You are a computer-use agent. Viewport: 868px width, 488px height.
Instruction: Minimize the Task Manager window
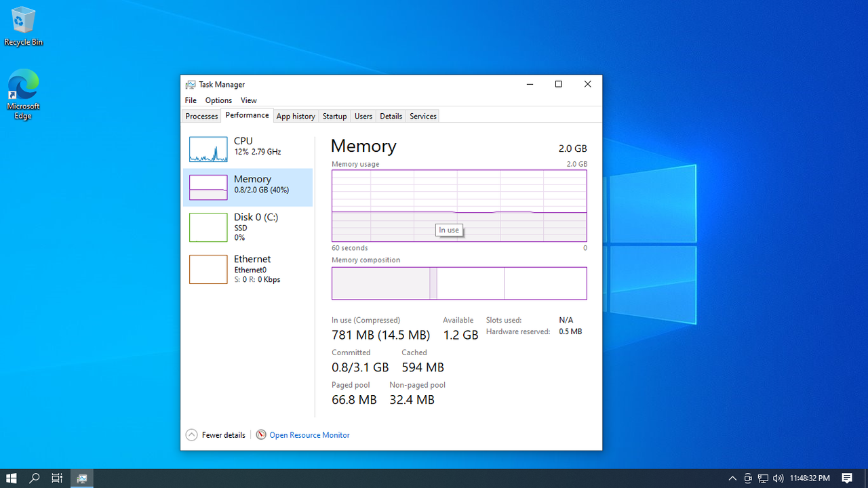tap(529, 85)
